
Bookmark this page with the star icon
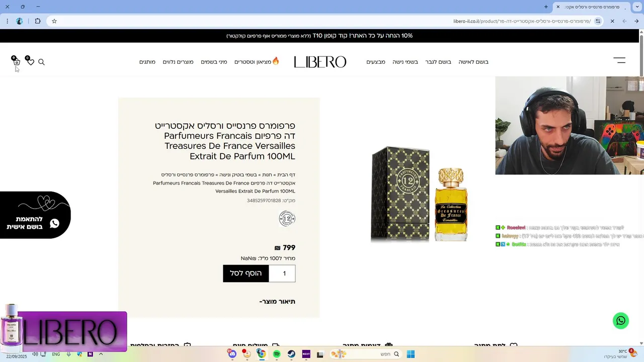pos(54,21)
